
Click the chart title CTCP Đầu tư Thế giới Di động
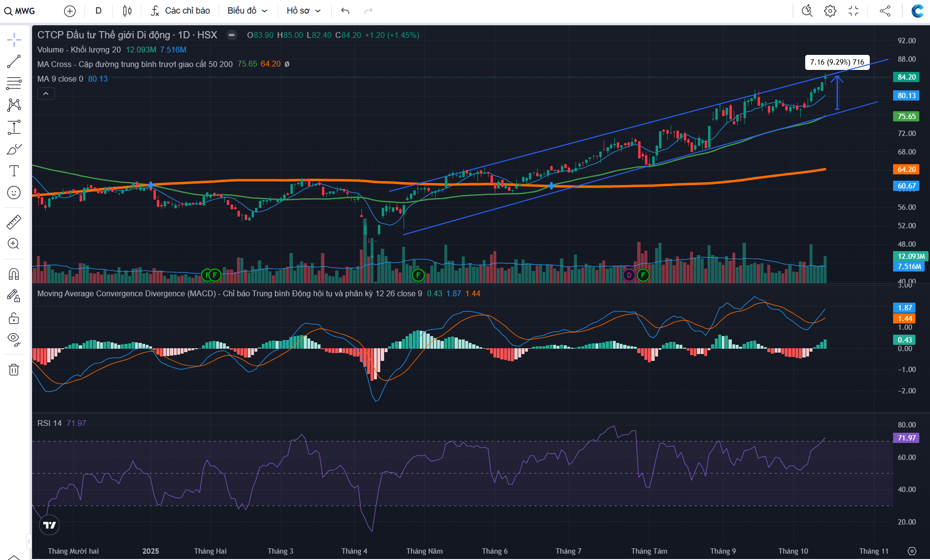[104, 35]
